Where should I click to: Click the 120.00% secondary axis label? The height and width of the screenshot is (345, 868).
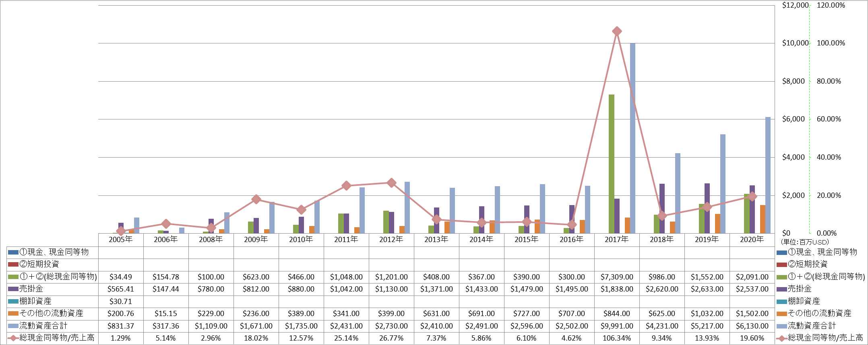[831, 5]
